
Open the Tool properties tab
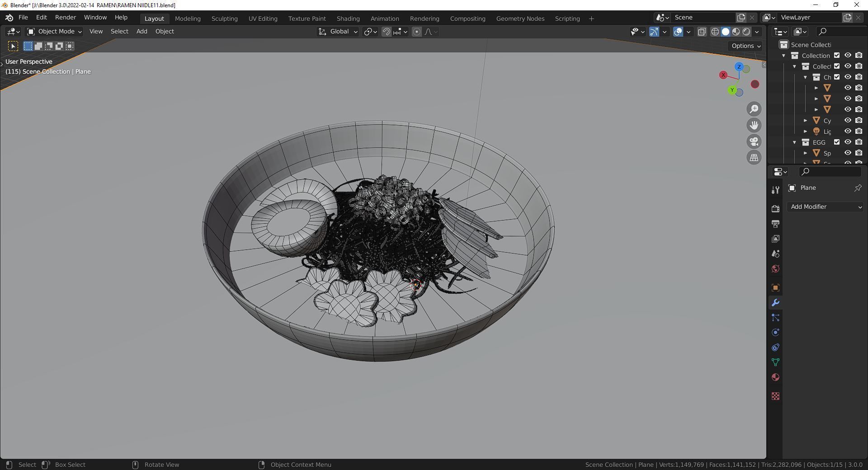pos(775,190)
